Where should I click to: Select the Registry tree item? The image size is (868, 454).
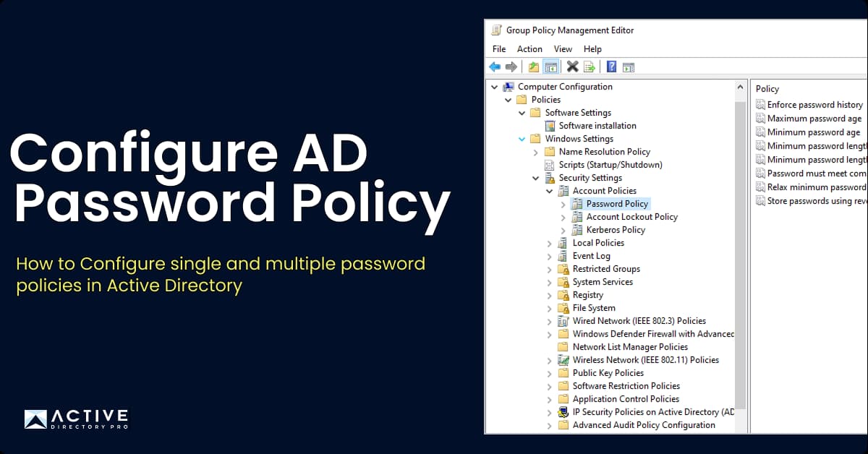588,295
